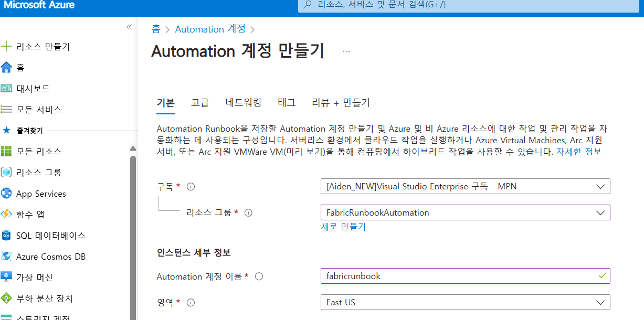Click the Azure Cosmos DB icon
Viewport: 644px width, 320px height.
(x=6, y=257)
